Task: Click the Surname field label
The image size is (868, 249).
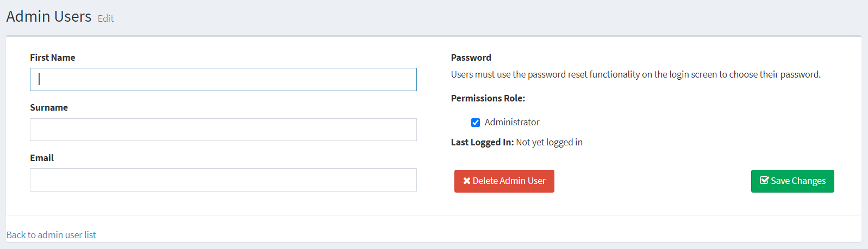Action: pos(48,107)
